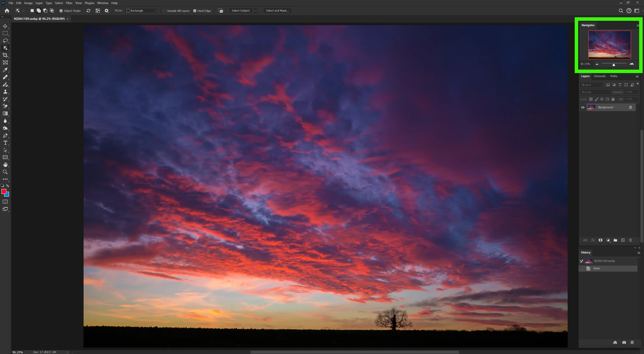The image size is (644, 354).
Task: Select the Move tool
Action: click(5, 26)
